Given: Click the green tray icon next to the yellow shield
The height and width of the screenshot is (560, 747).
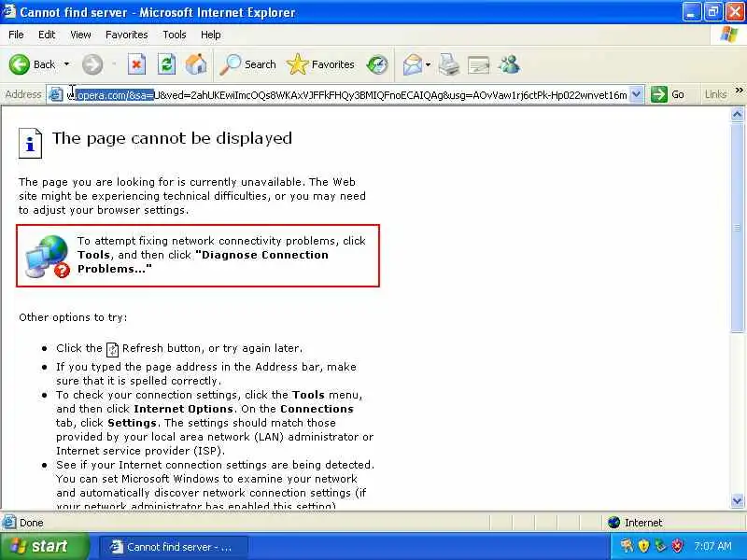Looking at the screenshot, I should click(660, 546).
